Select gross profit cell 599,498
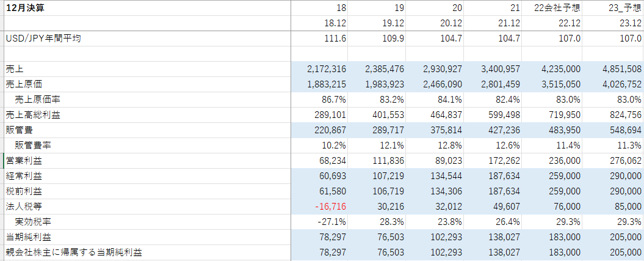Image resolution: width=644 pixels, height=261 pixels. click(493, 115)
